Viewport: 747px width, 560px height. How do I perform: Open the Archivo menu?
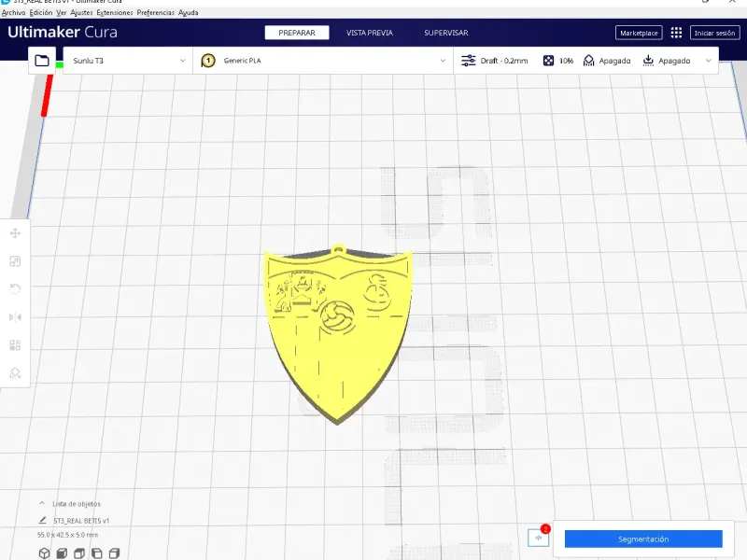click(13, 13)
